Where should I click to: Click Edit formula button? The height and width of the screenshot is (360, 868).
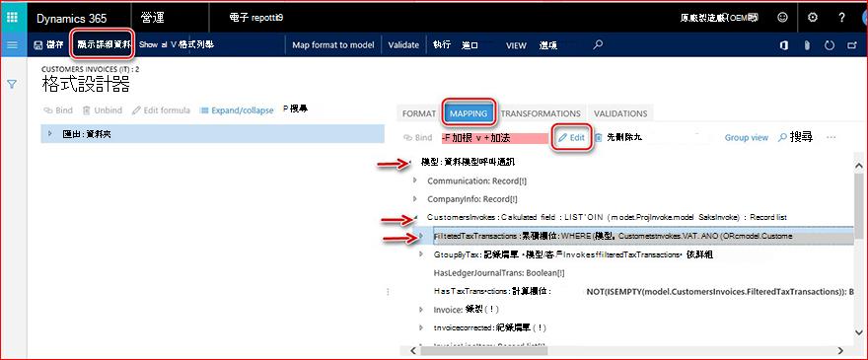click(161, 110)
